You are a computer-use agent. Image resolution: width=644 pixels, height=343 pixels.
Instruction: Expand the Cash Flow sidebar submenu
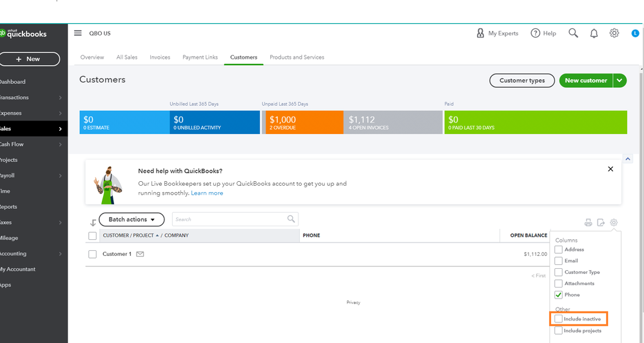tap(61, 144)
